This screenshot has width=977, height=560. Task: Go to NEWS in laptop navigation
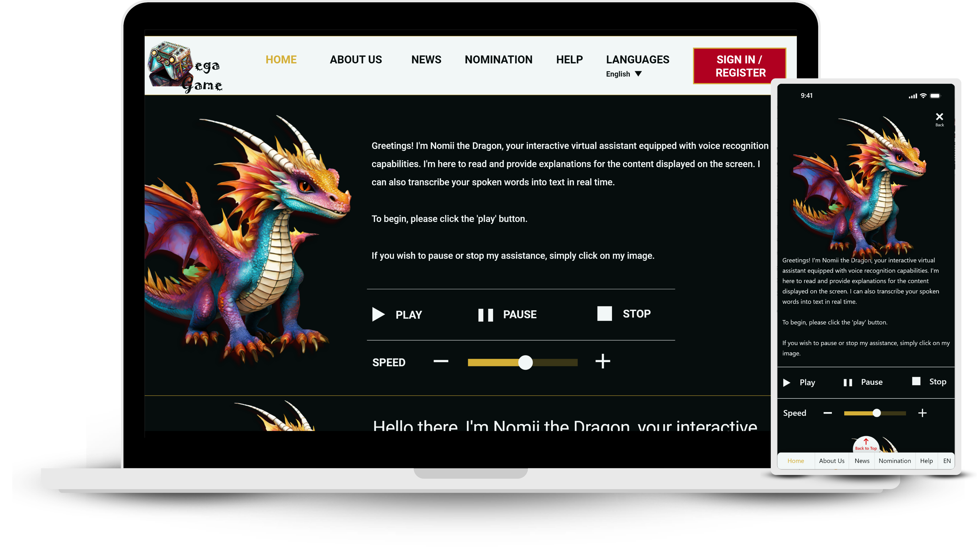(x=426, y=60)
